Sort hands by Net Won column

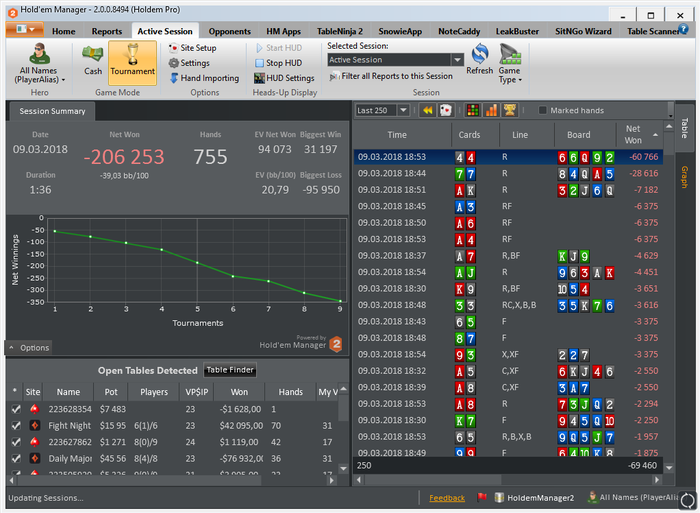click(x=638, y=134)
